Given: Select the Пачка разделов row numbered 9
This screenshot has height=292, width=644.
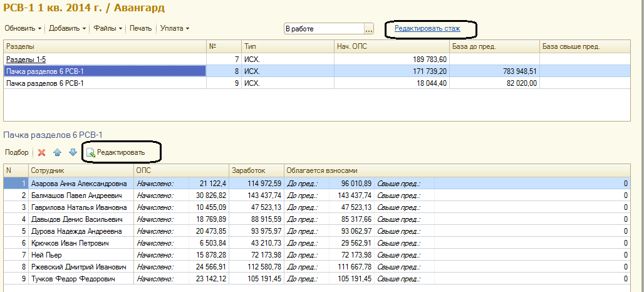Looking at the screenshot, I should tap(44, 83).
